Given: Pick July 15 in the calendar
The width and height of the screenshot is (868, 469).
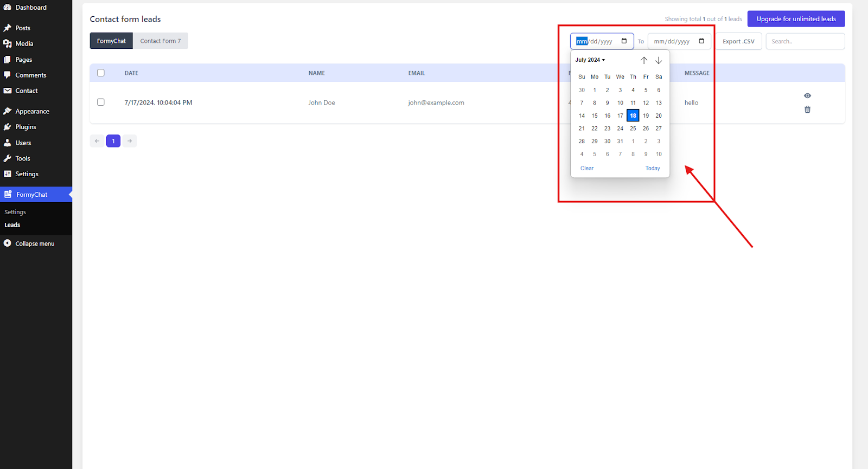Looking at the screenshot, I should [x=595, y=116].
